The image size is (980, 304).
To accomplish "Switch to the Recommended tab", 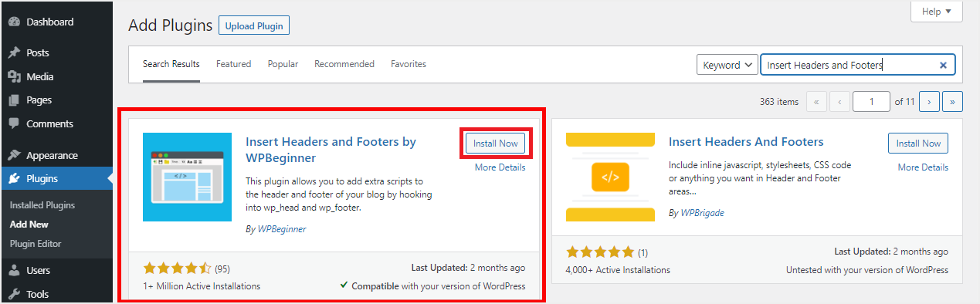I will (x=344, y=64).
